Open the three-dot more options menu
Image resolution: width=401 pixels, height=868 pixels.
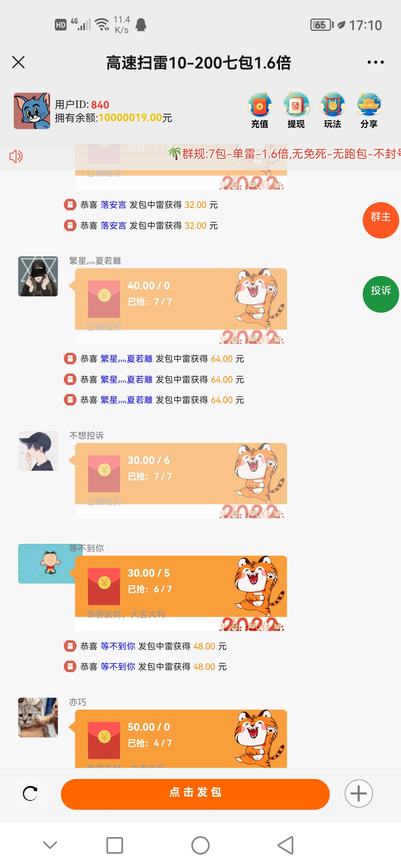click(375, 62)
